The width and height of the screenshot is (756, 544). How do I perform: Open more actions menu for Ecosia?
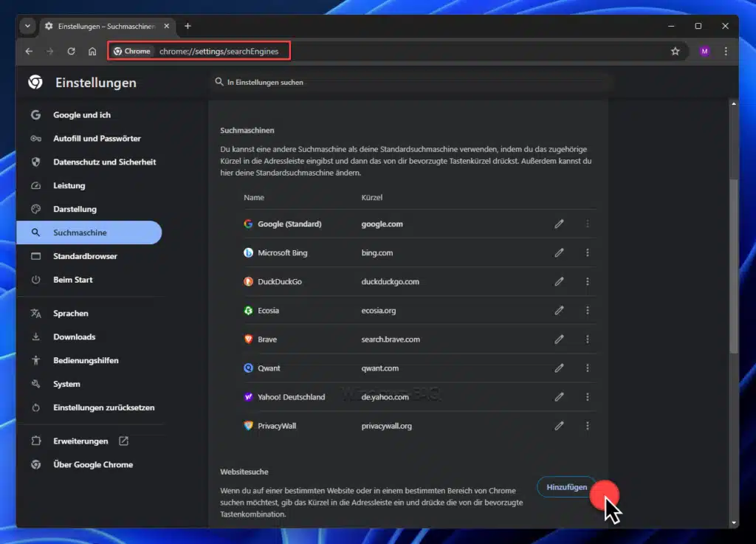[587, 310]
